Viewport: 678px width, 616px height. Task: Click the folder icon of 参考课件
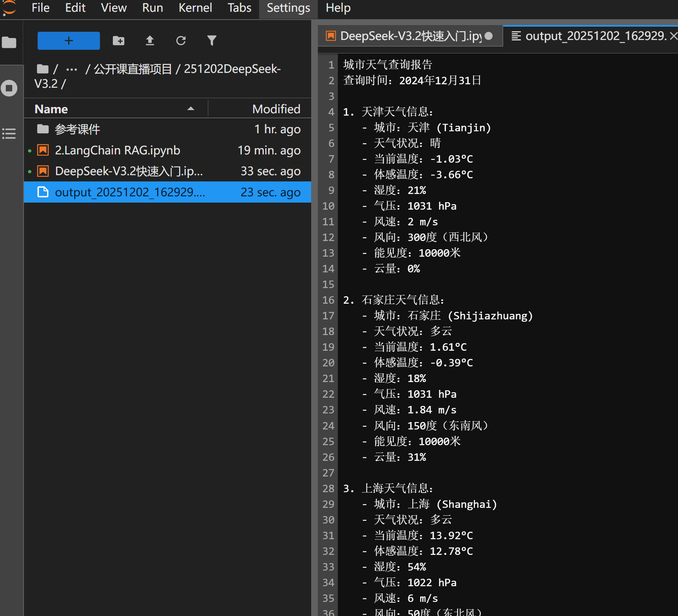point(43,129)
